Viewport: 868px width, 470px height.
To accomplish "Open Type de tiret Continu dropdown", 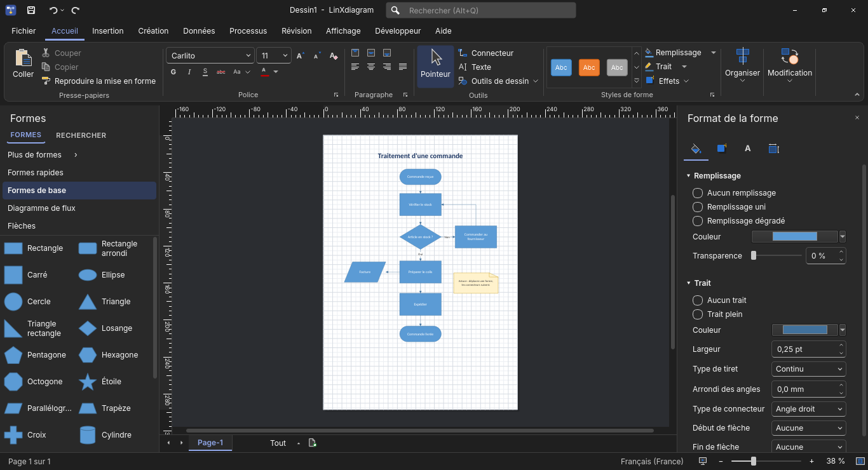I will click(x=808, y=369).
